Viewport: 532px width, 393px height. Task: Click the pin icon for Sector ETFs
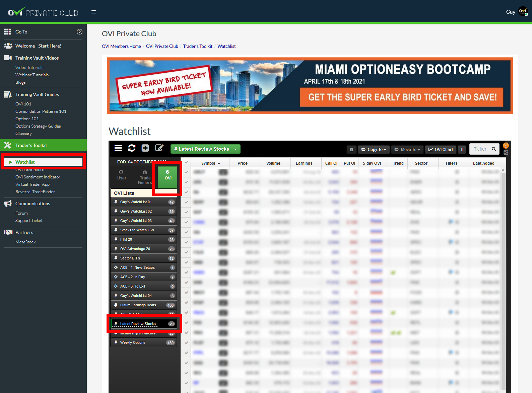tap(116, 258)
